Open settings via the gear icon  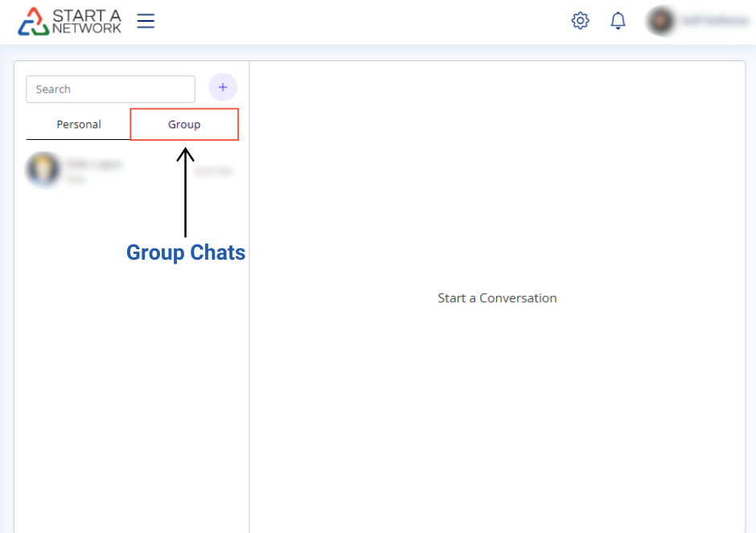tap(580, 21)
